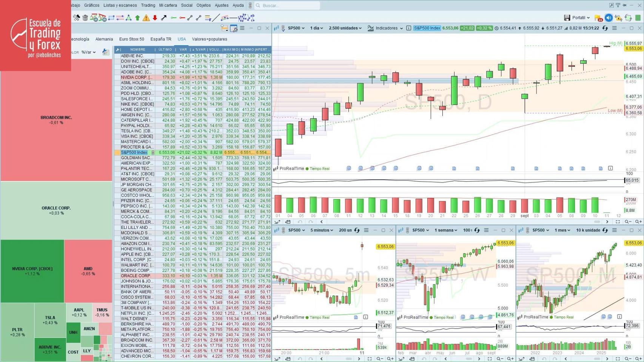
Task: Switch to the Euro Stoxx 50 tab
Action: click(x=131, y=39)
